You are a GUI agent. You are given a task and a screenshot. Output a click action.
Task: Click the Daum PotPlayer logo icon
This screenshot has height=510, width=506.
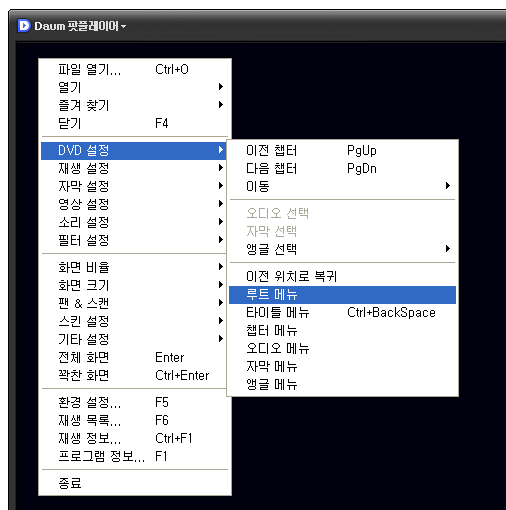[24, 26]
